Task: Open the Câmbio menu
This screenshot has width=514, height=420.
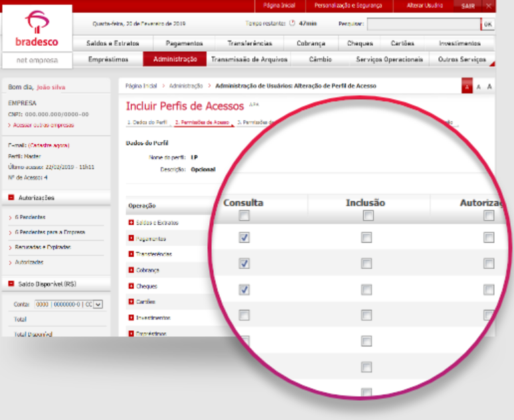Action: [320, 59]
